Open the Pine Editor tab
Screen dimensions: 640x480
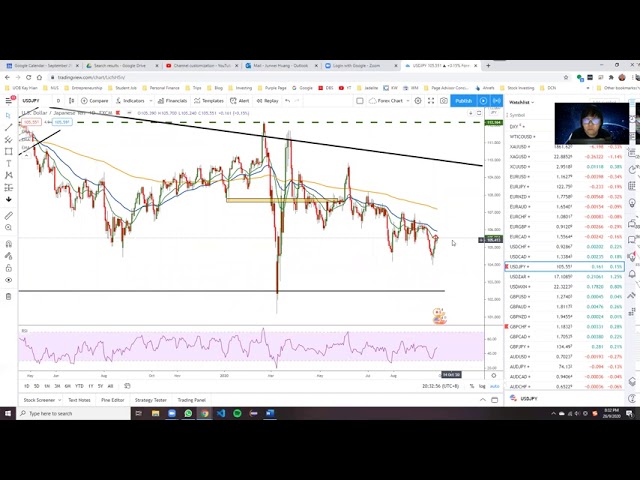[112, 400]
